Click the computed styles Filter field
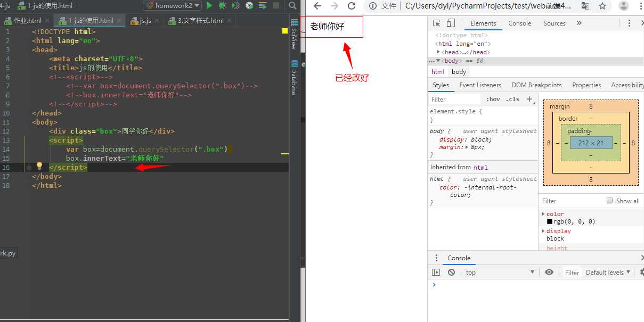Screen dimensions: 644x322 [x=573, y=201]
